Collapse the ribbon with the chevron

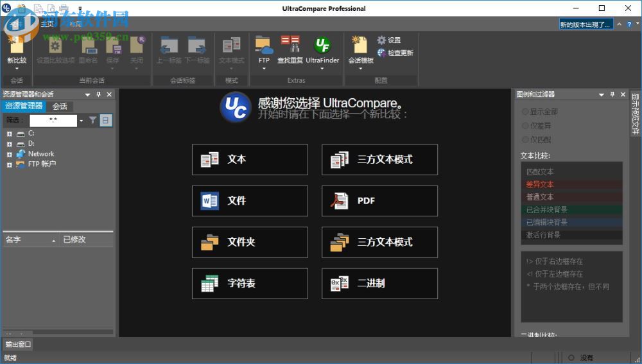619,24
